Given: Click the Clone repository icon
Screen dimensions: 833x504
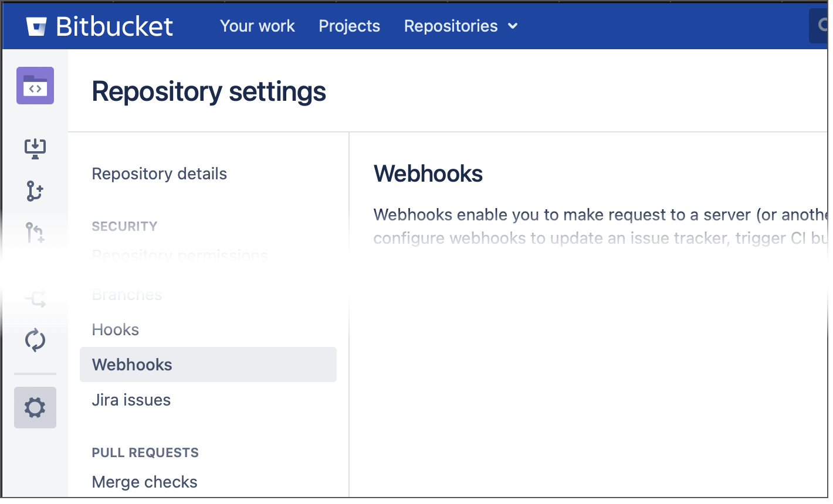Looking at the screenshot, I should tap(35, 148).
